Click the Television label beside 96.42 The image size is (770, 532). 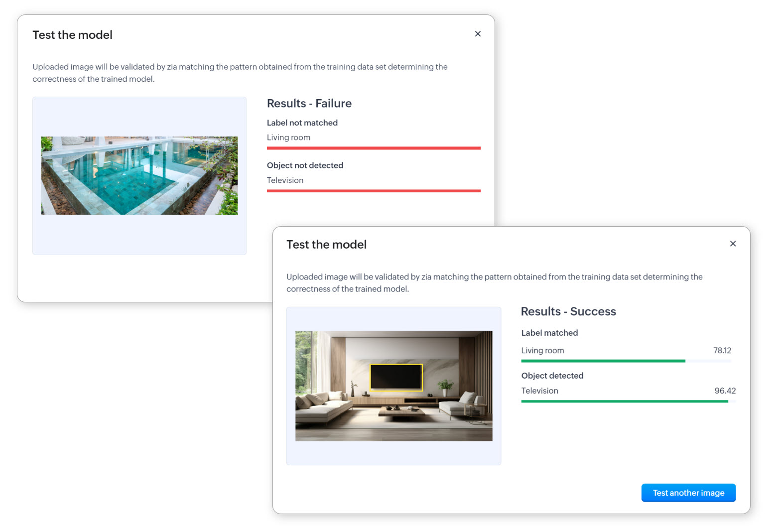[x=539, y=391]
